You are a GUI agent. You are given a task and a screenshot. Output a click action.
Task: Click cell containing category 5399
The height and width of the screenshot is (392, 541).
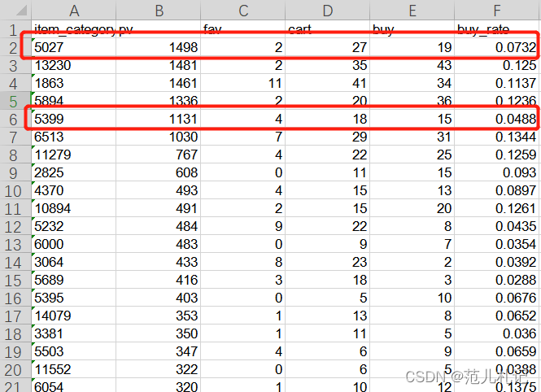[x=74, y=119]
